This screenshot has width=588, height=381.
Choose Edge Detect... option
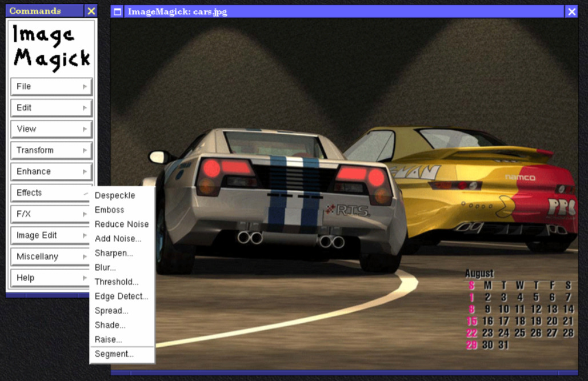click(122, 296)
